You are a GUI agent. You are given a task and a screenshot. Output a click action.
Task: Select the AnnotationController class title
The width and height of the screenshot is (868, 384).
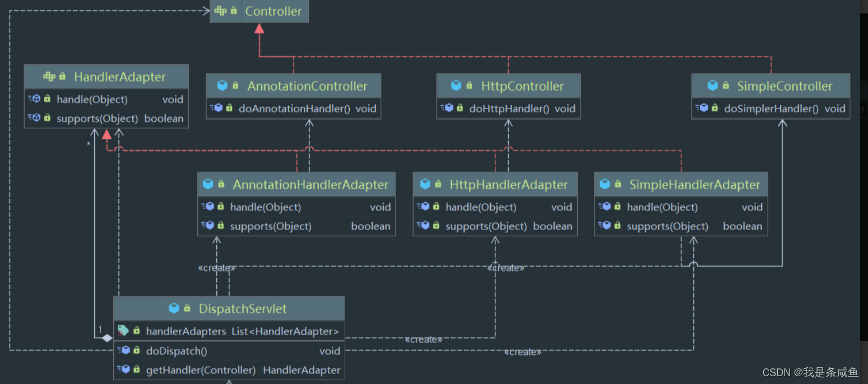[x=307, y=86]
